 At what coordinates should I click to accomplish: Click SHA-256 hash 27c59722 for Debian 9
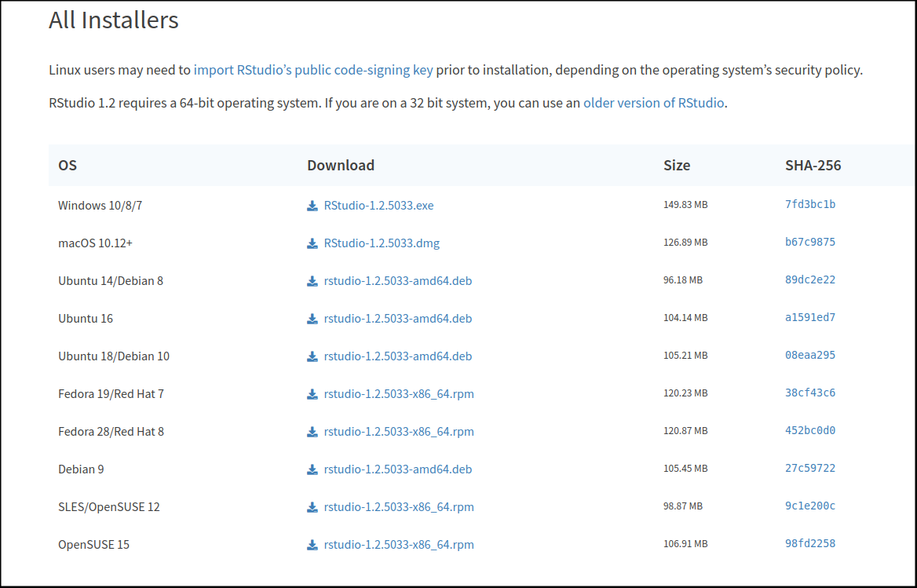pos(810,469)
